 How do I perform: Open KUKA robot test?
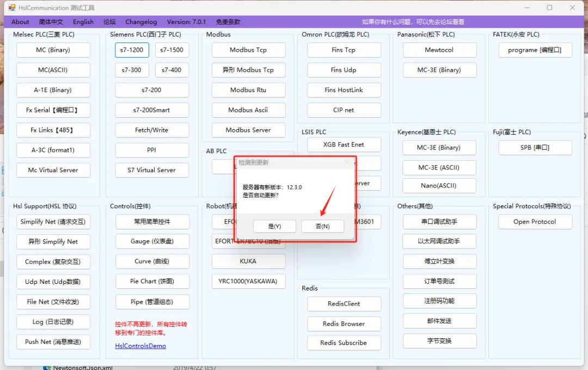(248, 261)
